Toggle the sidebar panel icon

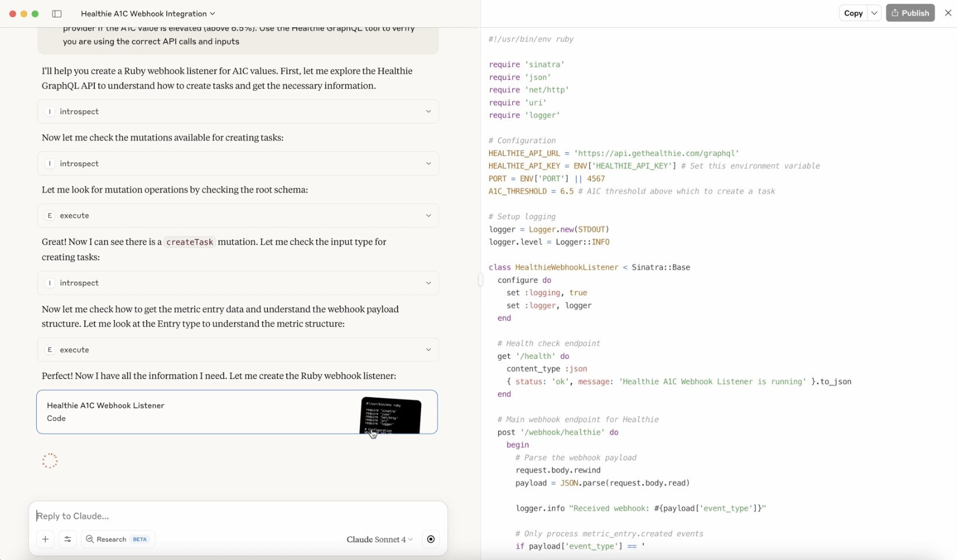57,13
